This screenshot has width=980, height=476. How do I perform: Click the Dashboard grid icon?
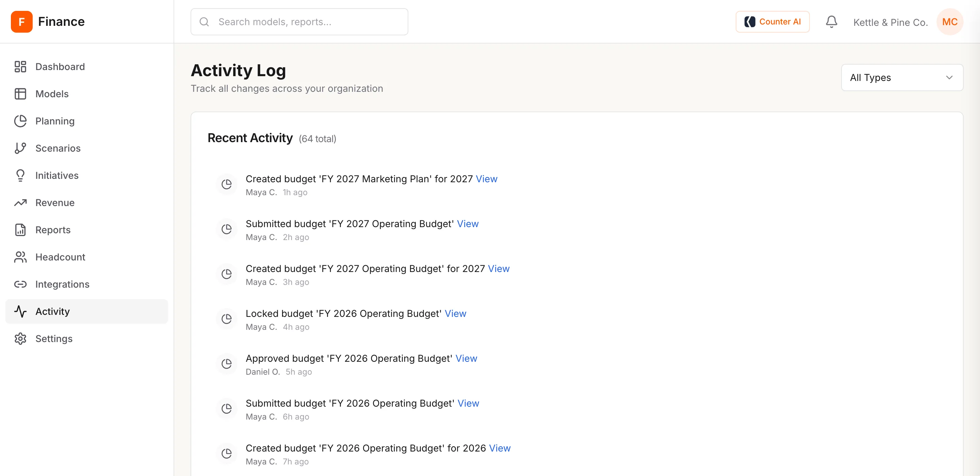(x=20, y=67)
